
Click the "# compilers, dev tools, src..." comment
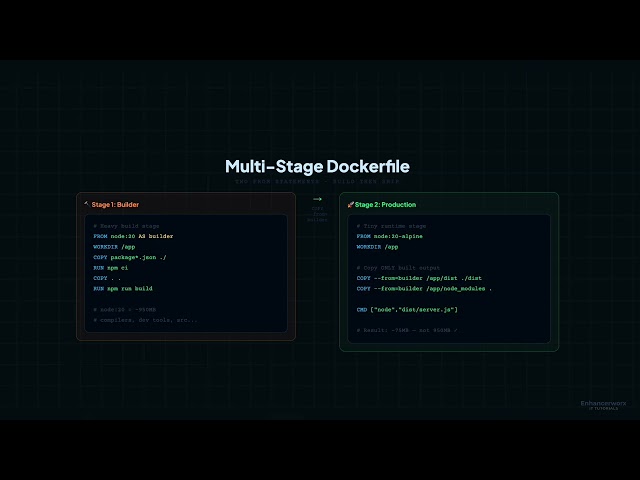click(145, 320)
